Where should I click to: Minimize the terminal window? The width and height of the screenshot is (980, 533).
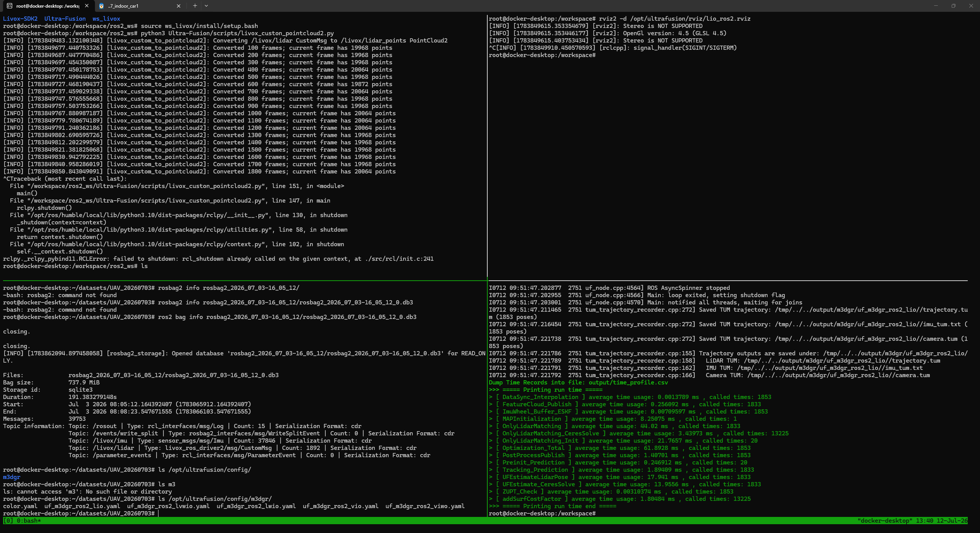coord(936,6)
